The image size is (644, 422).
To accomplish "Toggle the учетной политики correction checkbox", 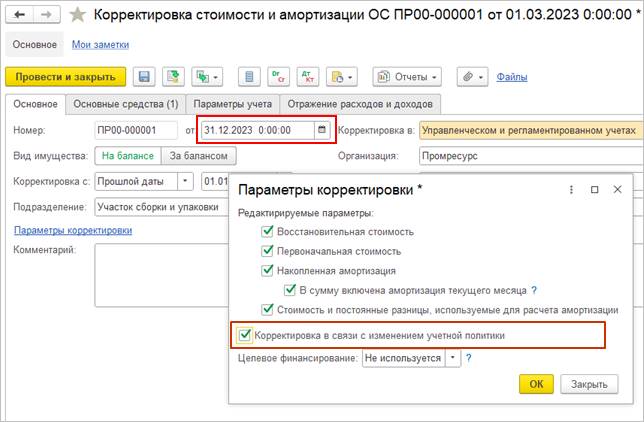I will [x=245, y=335].
